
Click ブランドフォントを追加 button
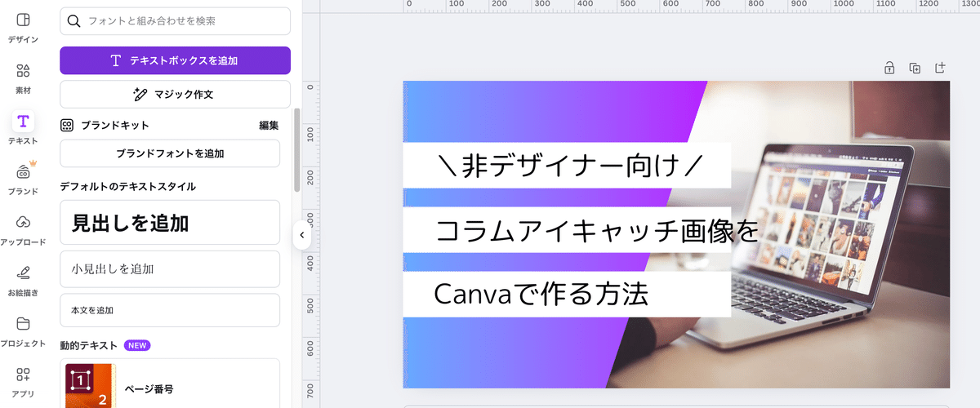click(x=170, y=153)
